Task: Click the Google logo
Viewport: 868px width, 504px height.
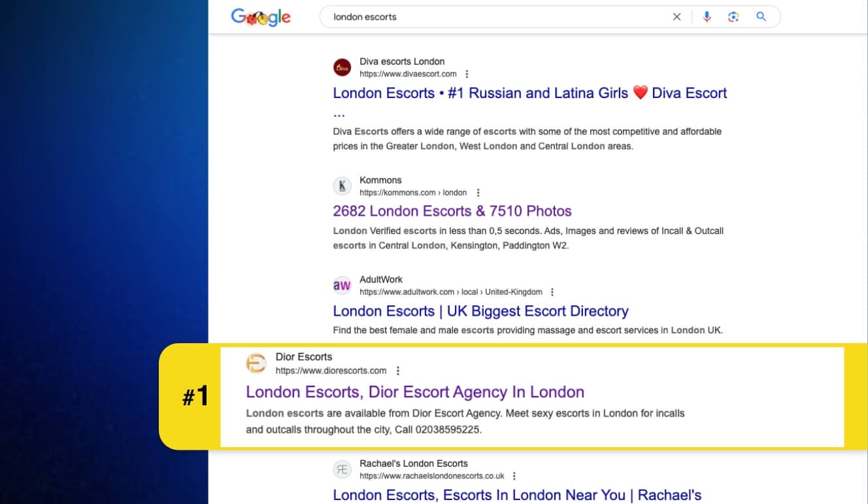Action: [261, 18]
